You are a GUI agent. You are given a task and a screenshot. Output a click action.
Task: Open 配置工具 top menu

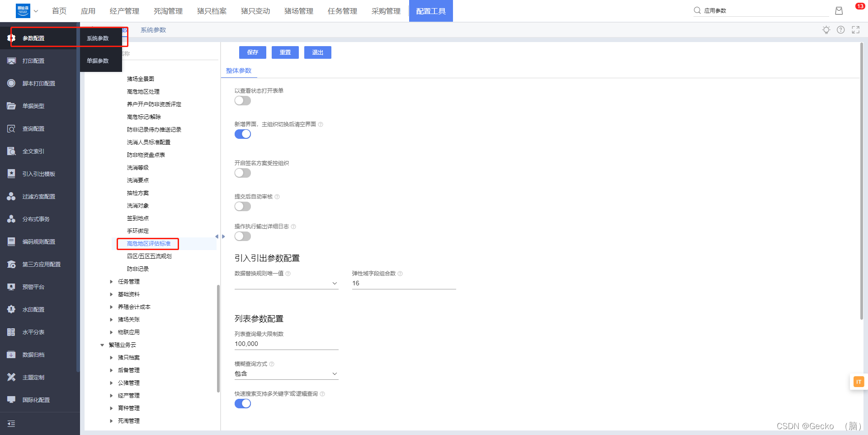431,11
